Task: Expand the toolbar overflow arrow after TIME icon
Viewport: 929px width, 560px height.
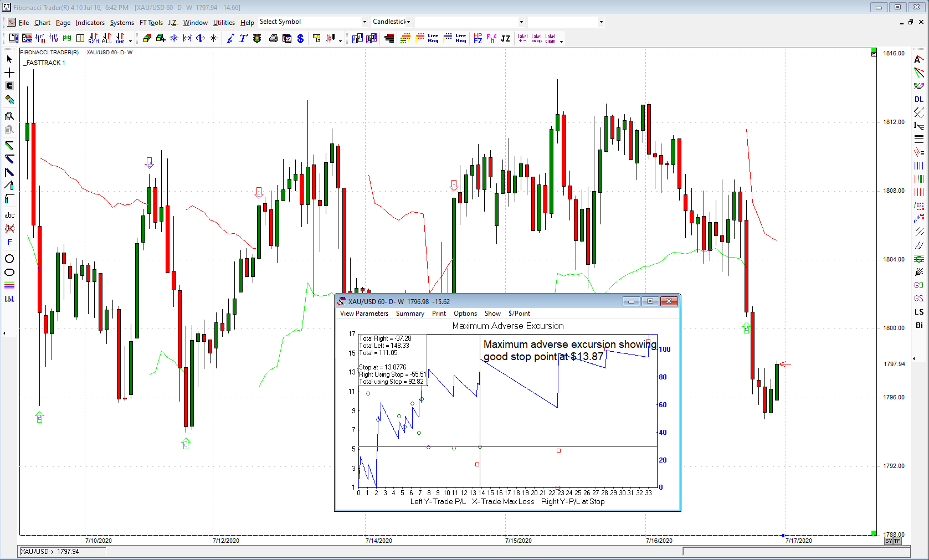Action: (x=131, y=40)
